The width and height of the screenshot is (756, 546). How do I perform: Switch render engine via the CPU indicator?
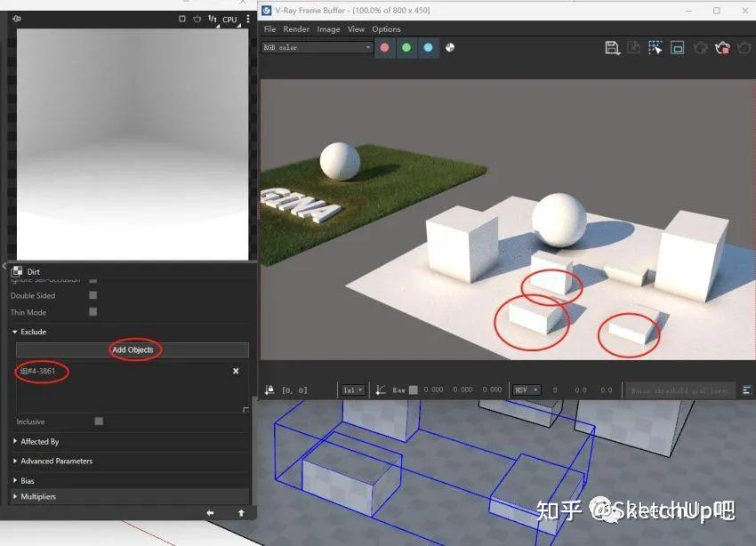[229, 18]
